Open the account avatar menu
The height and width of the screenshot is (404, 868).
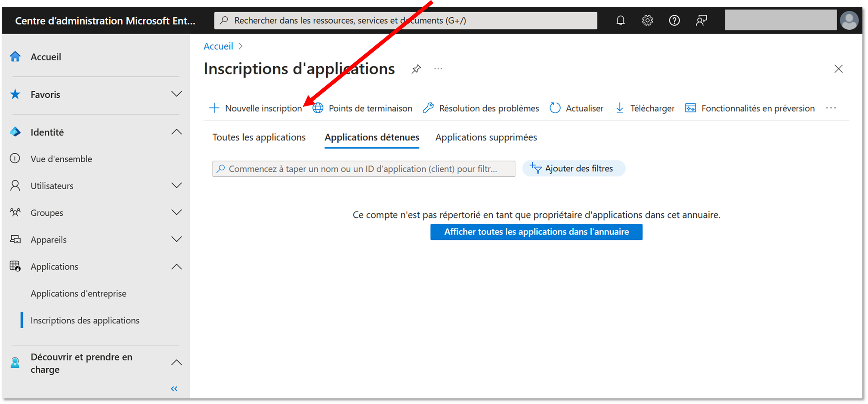849,20
